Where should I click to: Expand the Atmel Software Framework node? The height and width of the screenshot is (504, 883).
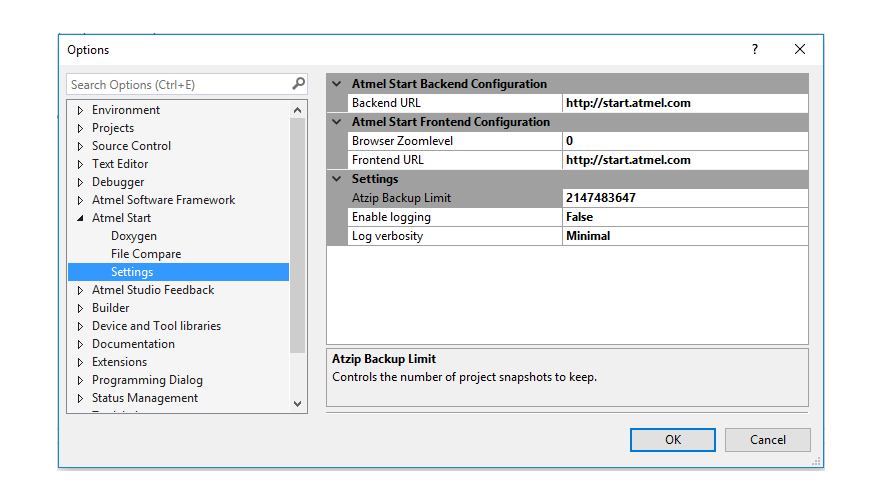tap(80, 200)
